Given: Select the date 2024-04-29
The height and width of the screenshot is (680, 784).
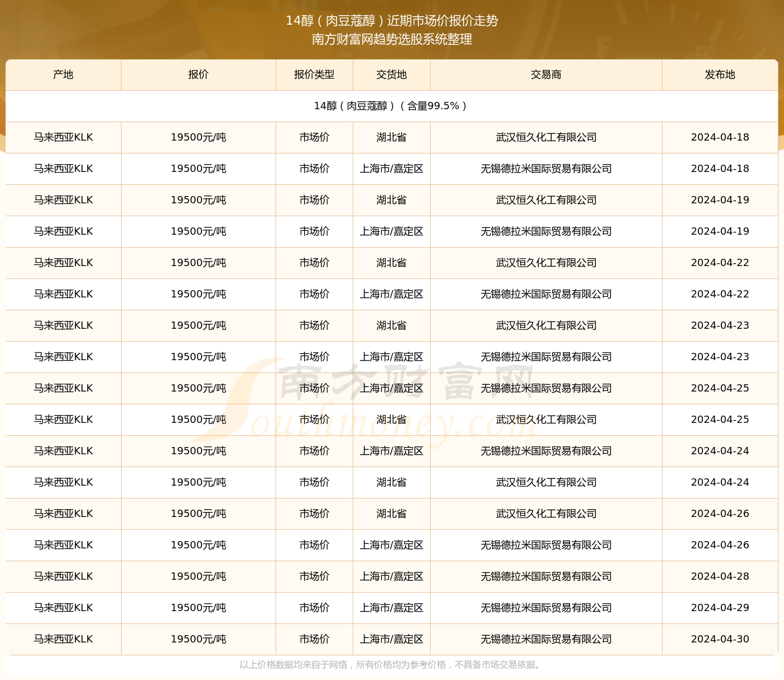Looking at the screenshot, I should tap(720, 608).
